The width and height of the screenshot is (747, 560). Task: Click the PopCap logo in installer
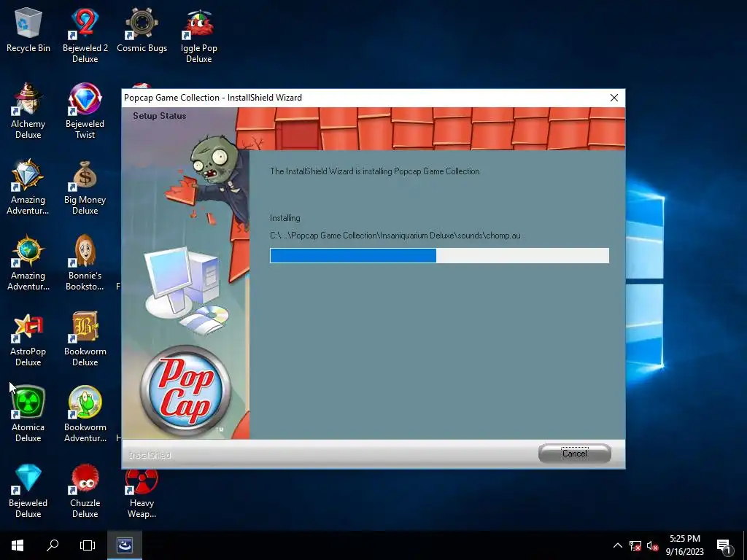click(x=185, y=391)
